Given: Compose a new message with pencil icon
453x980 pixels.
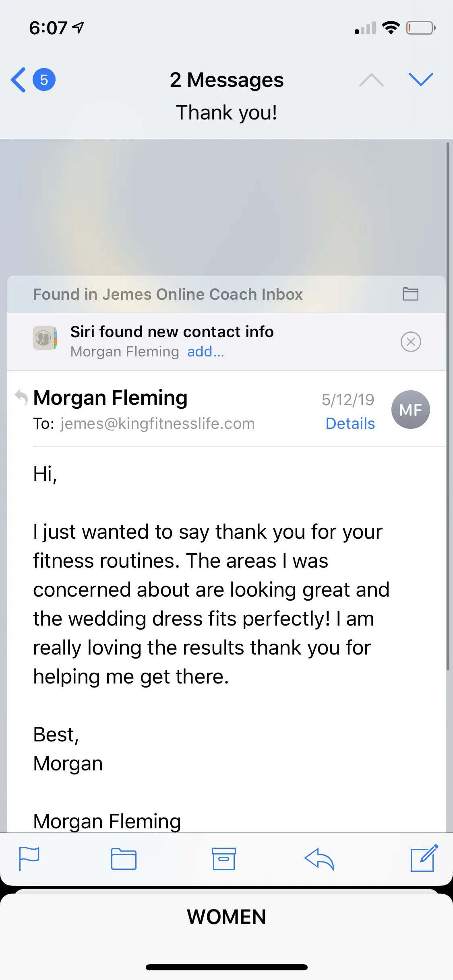Looking at the screenshot, I should click(424, 858).
